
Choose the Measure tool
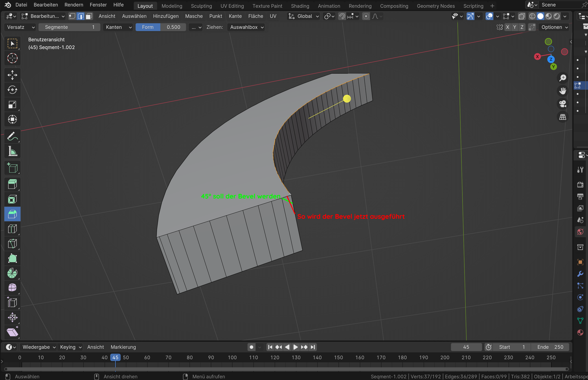click(12, 151)
